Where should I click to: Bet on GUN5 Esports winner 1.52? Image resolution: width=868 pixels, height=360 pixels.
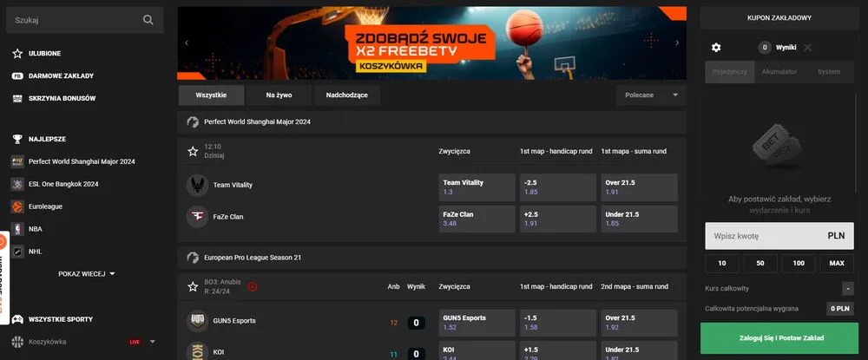tap(477, 323)
